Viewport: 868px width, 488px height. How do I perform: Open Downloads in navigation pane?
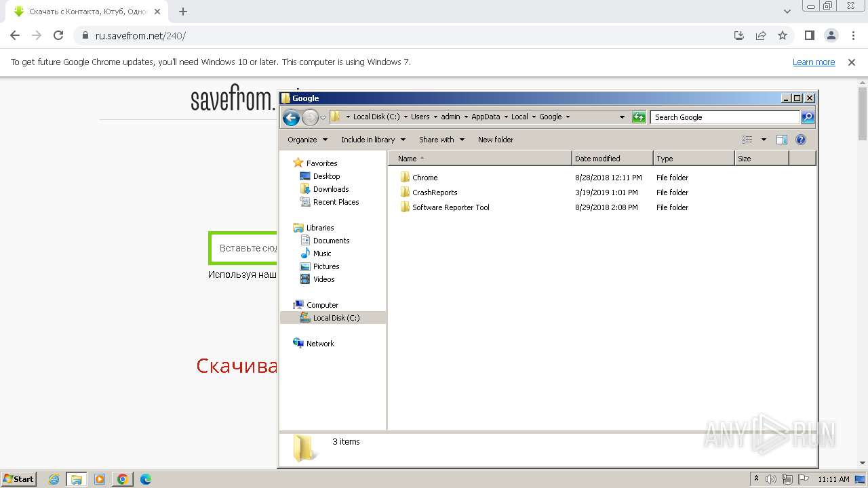pyautogui.click(x=330, y=189)
